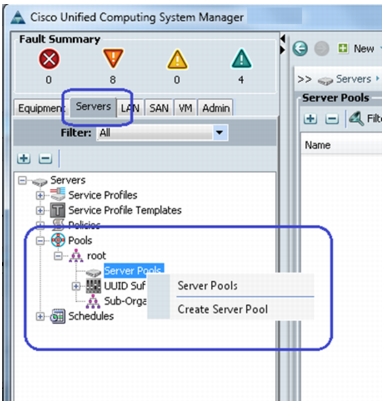The image size is (385, 416).
Task: Click the left collapse arrow on pane splitter
Action: point(283,39)
